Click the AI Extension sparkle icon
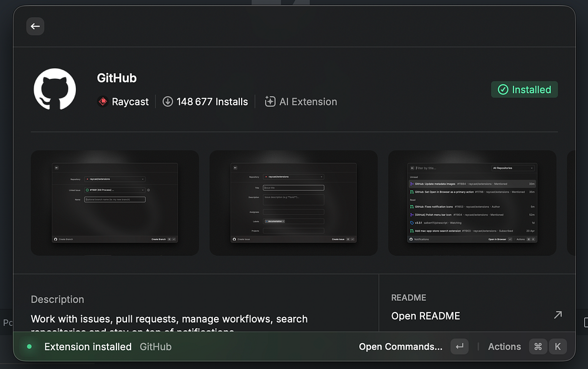This screenshot has height=369, width=588. tap(270, 101)
